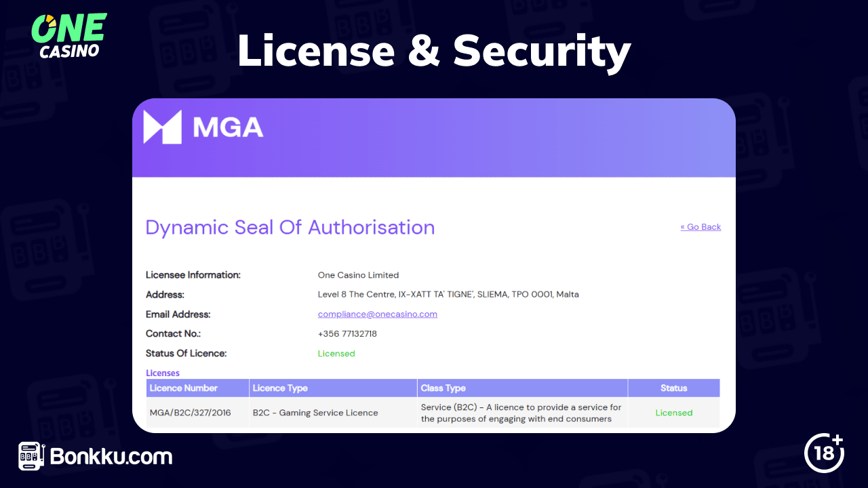Click the Class Type column header
This screenshot has width=868, height=488.
point(522,388)
